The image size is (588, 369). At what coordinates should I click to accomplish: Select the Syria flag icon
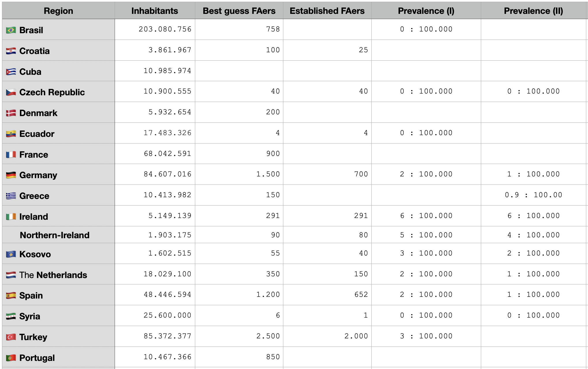click(x=11, y=316)
